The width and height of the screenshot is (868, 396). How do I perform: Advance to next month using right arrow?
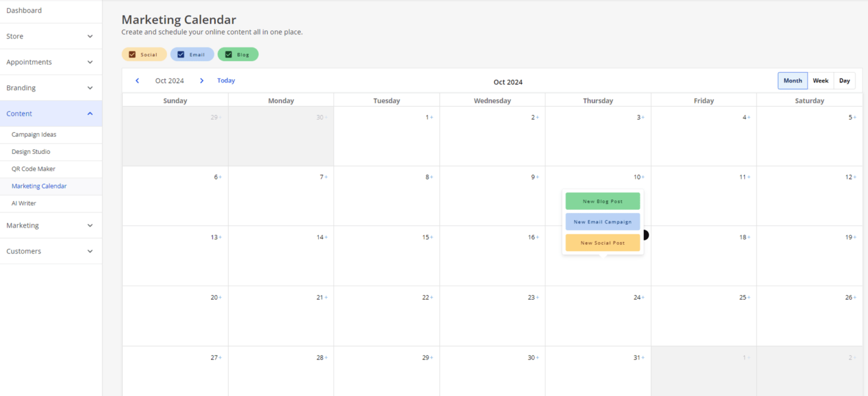tap(202, 81)
